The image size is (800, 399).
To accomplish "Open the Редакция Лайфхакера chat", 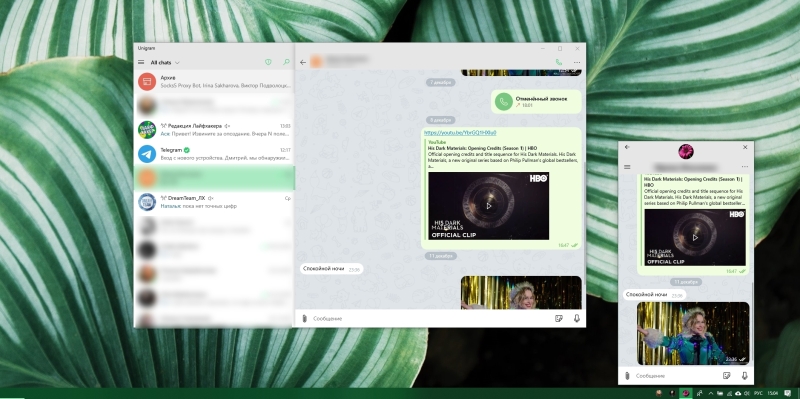I will point(214,130).
